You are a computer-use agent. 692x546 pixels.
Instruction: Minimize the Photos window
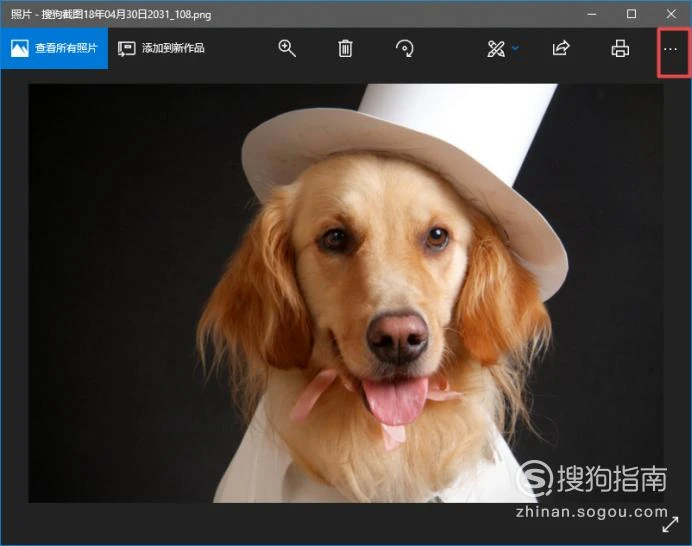(589, 14)
